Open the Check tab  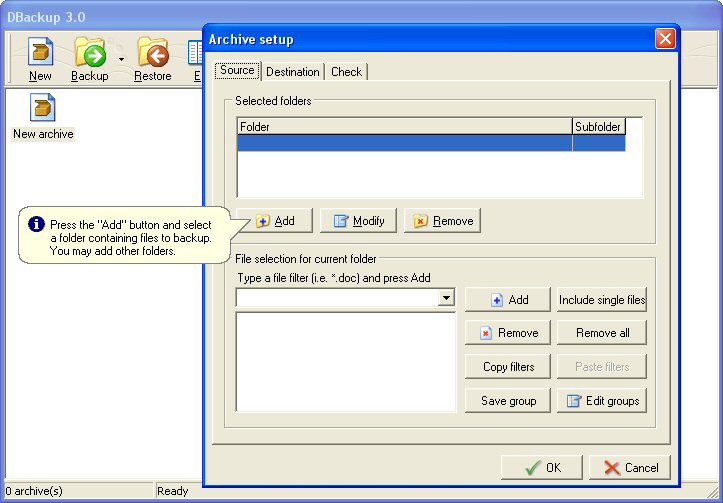pos(346,72)
